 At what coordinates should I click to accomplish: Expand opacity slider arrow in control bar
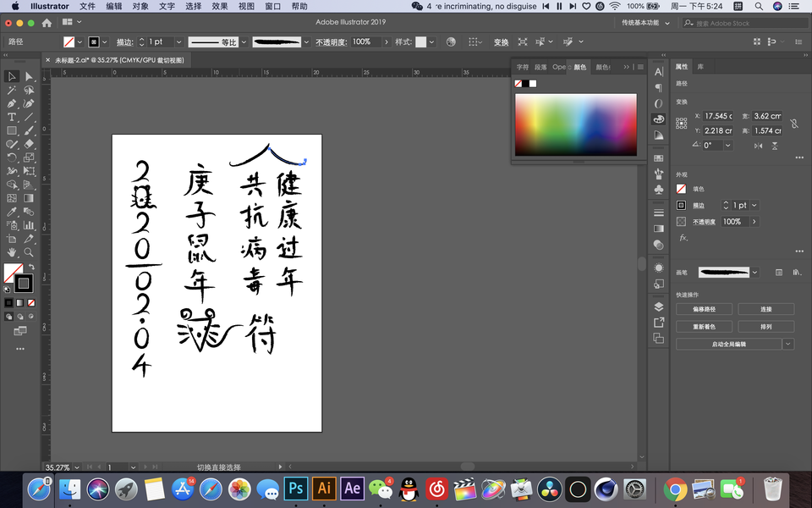(387, 42)
